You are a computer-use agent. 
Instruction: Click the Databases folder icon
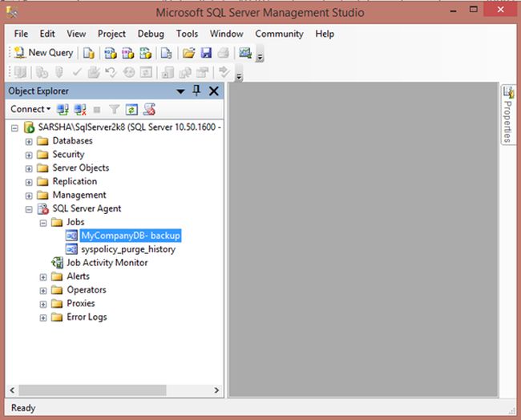[42, 141]
